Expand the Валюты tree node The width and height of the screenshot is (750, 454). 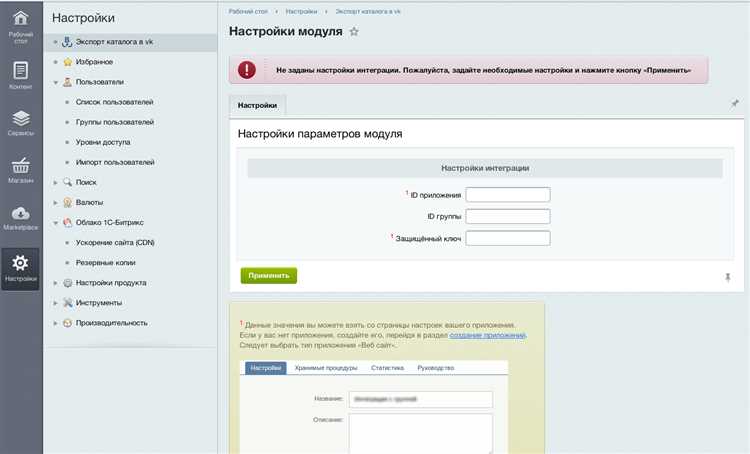55,203
